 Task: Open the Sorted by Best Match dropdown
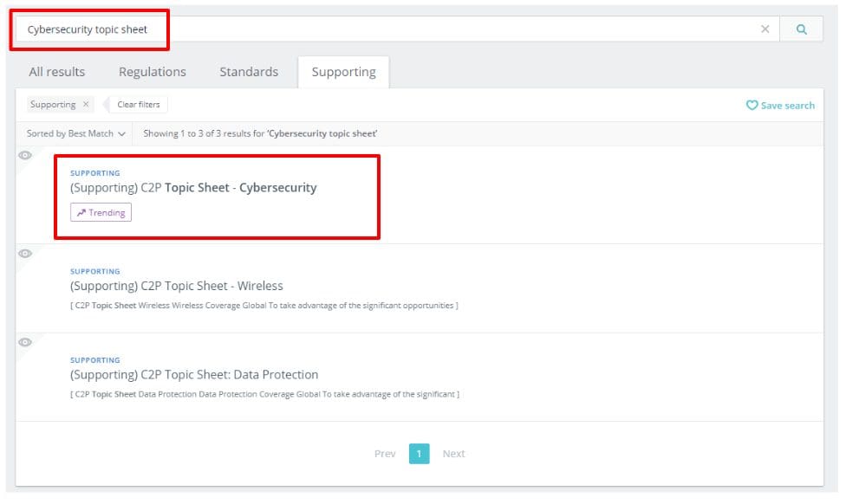76,133
